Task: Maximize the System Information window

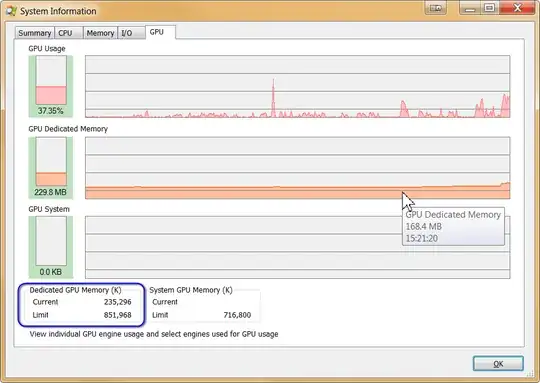Action: (x=489, y=8)
